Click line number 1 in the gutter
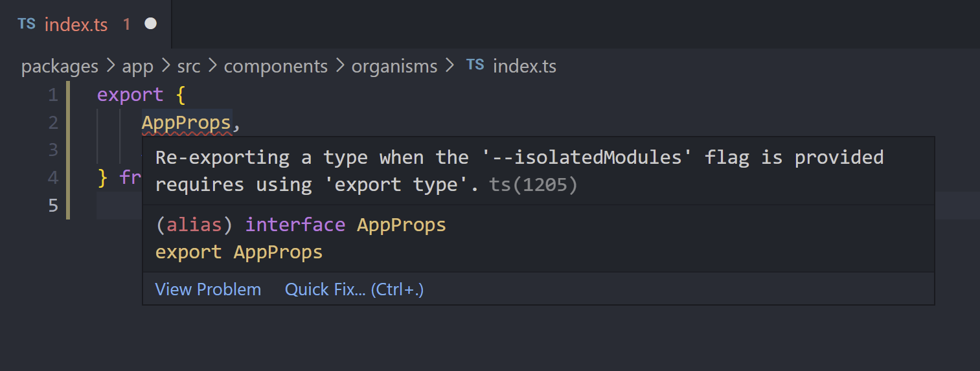The width and height of the screenshot is (980, 371). (53, 95)
